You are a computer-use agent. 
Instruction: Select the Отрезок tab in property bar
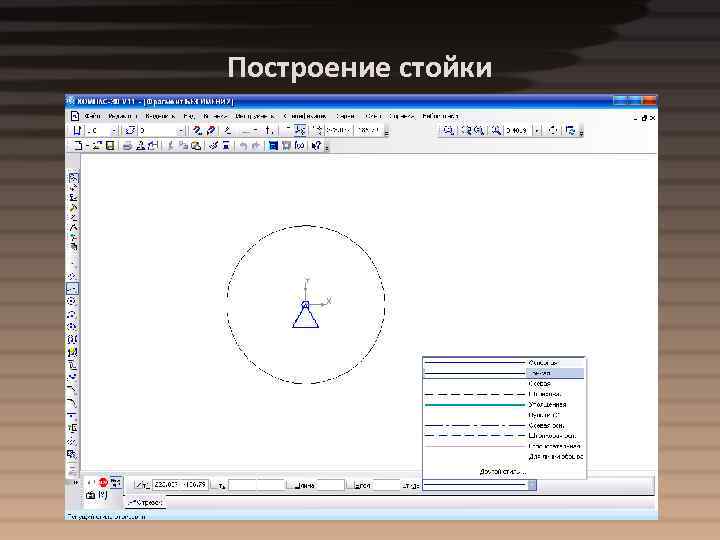pos(145,503)
